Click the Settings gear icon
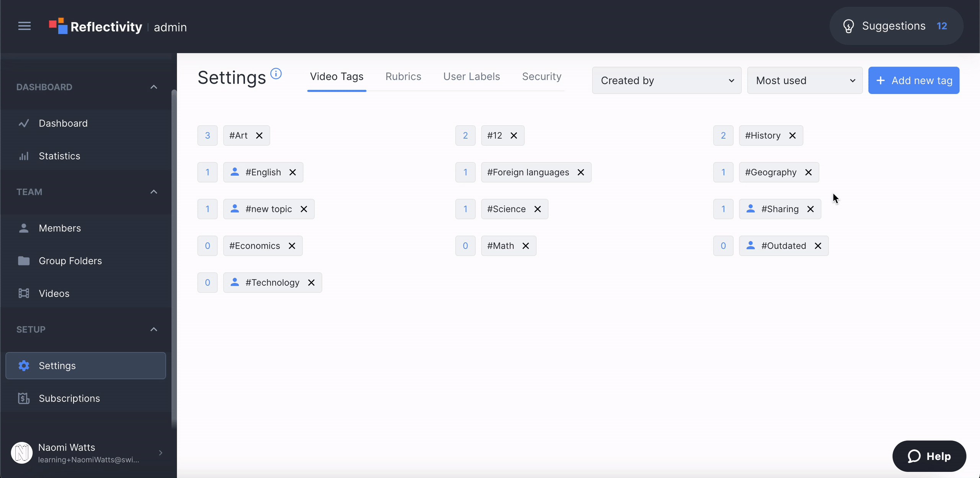 [24, 365]
